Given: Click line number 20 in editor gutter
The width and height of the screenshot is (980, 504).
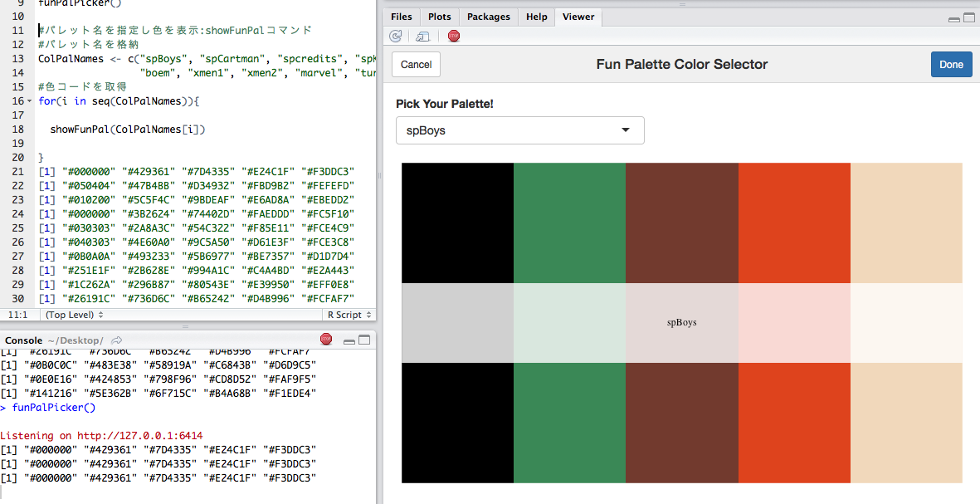Looking at the screenshot, I should (17, 157).
